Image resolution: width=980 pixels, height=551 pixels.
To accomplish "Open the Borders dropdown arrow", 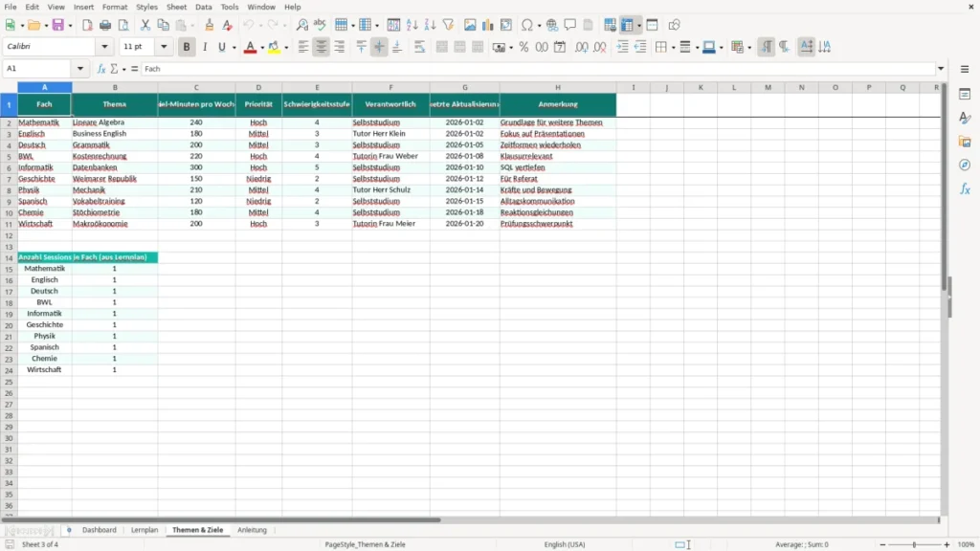I will point(673,48).
